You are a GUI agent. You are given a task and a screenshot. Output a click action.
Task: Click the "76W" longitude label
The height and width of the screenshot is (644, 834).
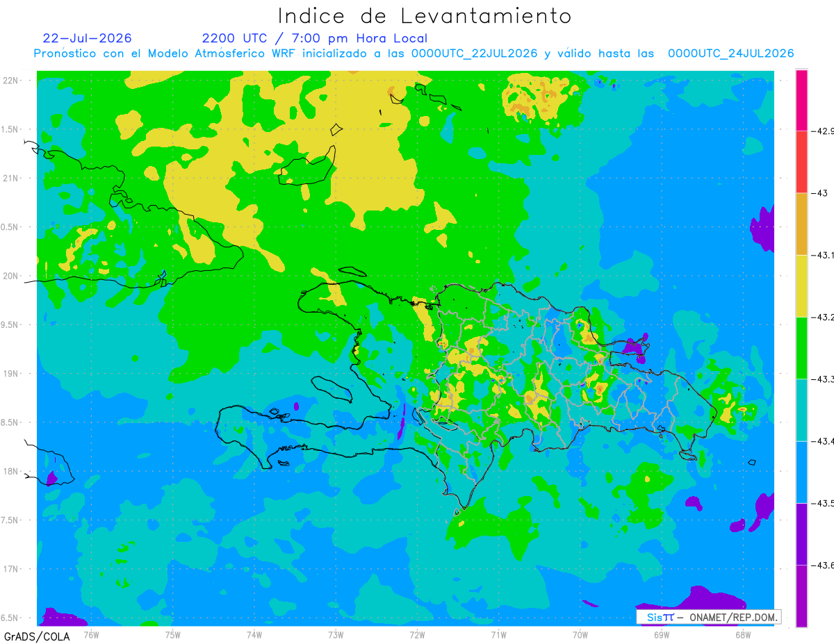click(91, 634)
